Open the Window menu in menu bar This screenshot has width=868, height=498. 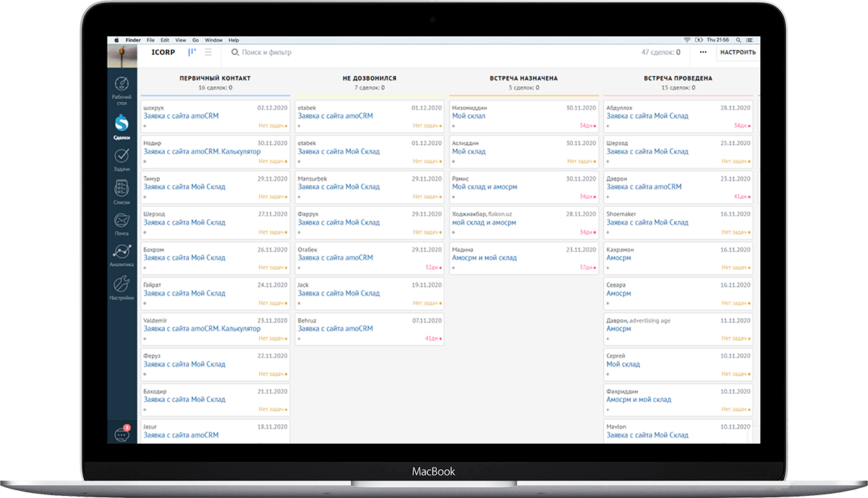pyautogui.click(x=213, y=40)
